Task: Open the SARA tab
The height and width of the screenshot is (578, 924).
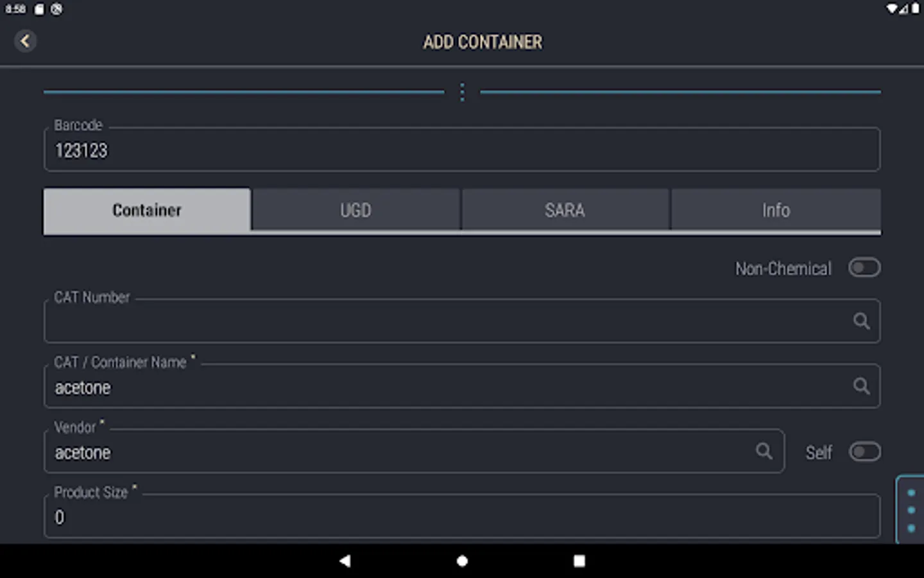Action: pyautogui.click(x=565, y=211)
